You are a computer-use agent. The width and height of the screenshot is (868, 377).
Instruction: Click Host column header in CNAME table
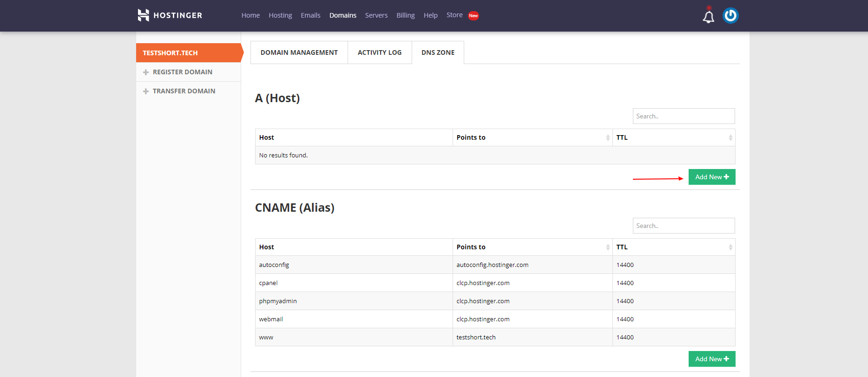[354, 247]
